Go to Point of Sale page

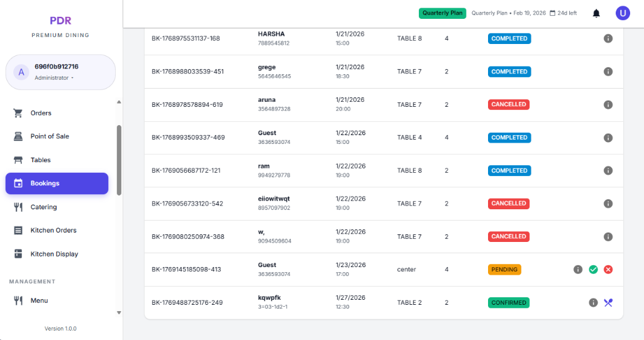(x=50, y=136)
